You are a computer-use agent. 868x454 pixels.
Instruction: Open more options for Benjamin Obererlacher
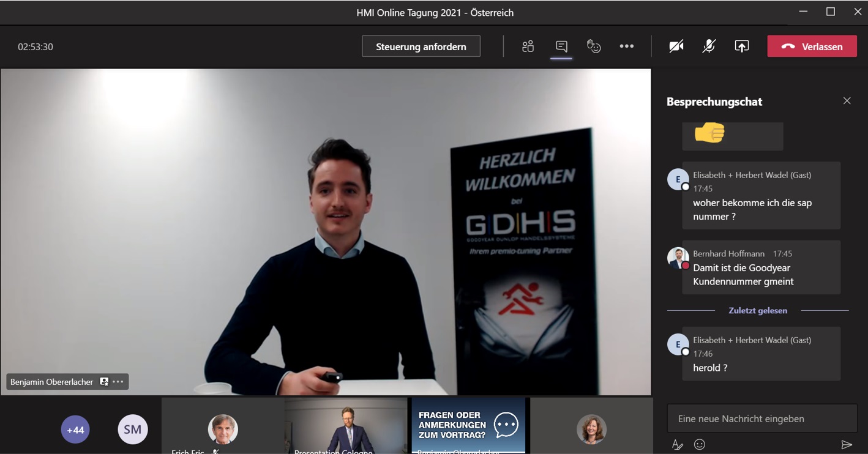point(118,382)
